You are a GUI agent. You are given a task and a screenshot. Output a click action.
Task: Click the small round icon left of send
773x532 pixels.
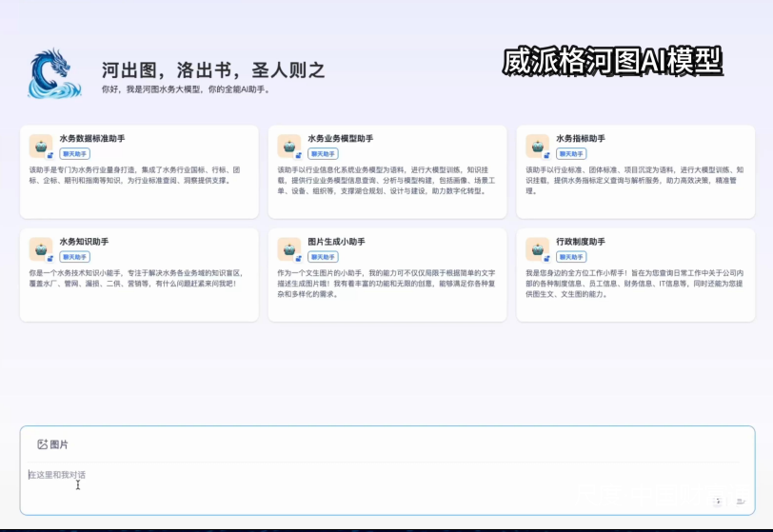[x=717, y=501]
